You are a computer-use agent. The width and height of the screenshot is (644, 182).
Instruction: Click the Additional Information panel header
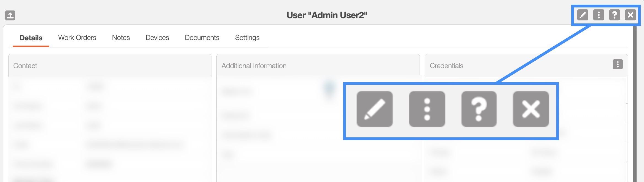[254, 66]
